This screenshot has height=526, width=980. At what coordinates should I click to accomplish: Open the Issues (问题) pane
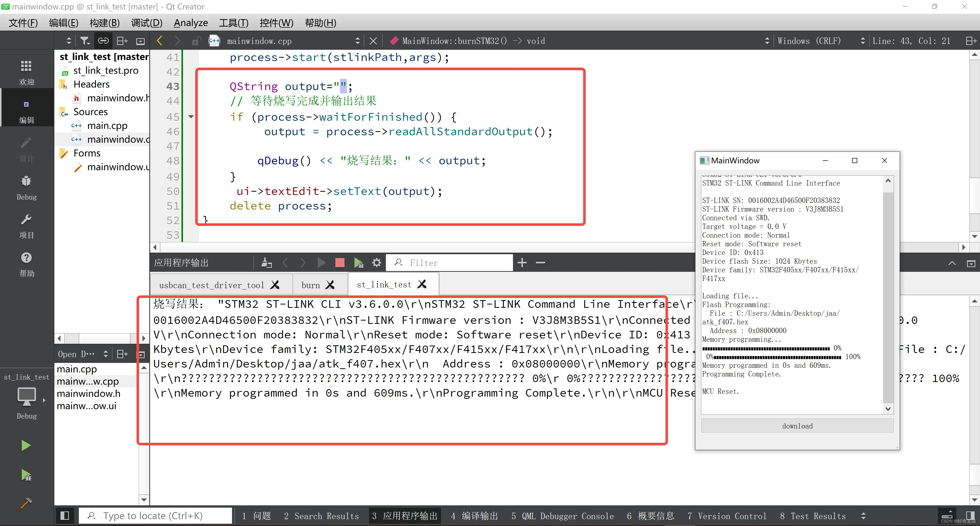click(257, 516)
